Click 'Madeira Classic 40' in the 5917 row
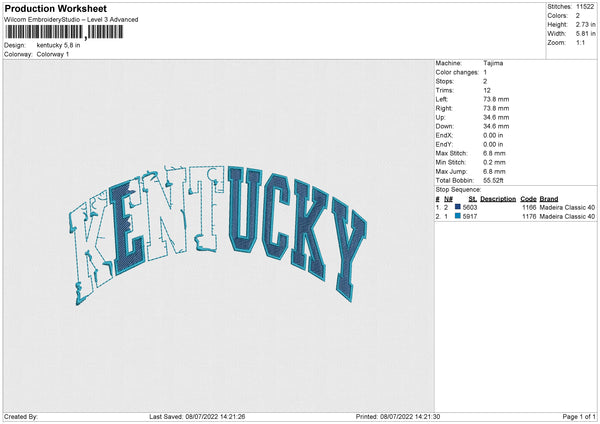The width and height of the screenshot is (600, 424). (x=567, y=217)
